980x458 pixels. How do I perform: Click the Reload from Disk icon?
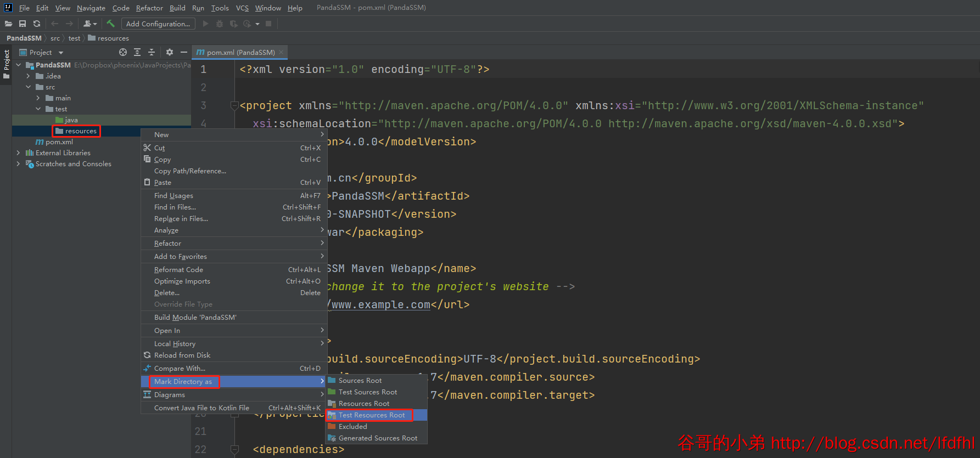(147, 355)
